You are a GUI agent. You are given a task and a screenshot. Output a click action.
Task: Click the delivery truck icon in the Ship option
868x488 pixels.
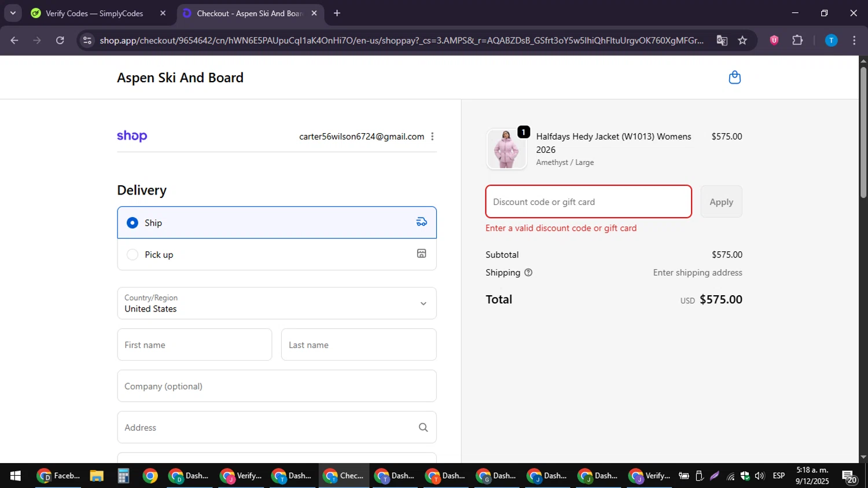coord(422,222)
